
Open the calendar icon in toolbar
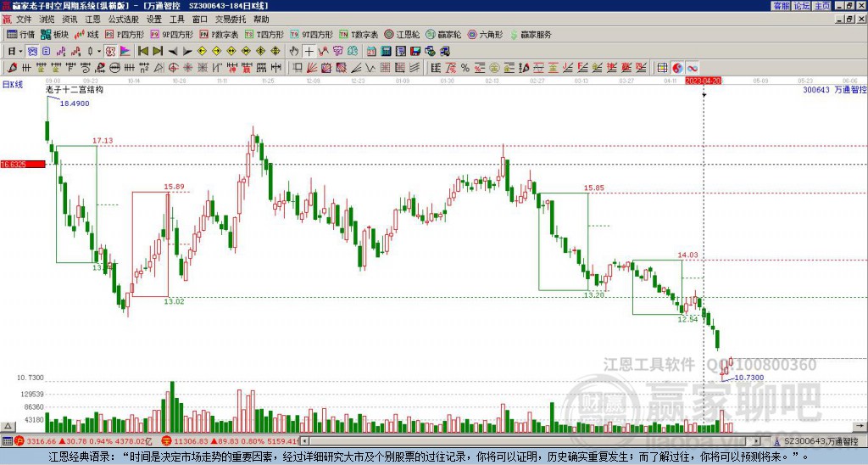coord(371,52)
